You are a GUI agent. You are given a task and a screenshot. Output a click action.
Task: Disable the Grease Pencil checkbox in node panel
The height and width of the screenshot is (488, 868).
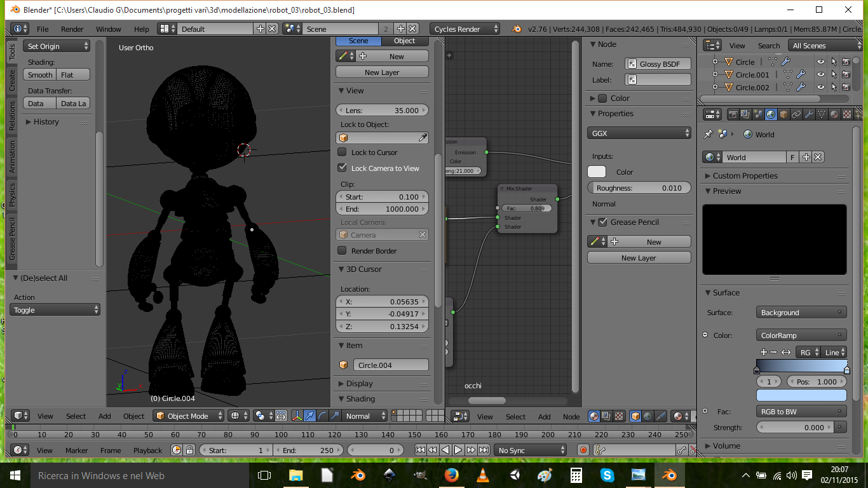point(603,222)
